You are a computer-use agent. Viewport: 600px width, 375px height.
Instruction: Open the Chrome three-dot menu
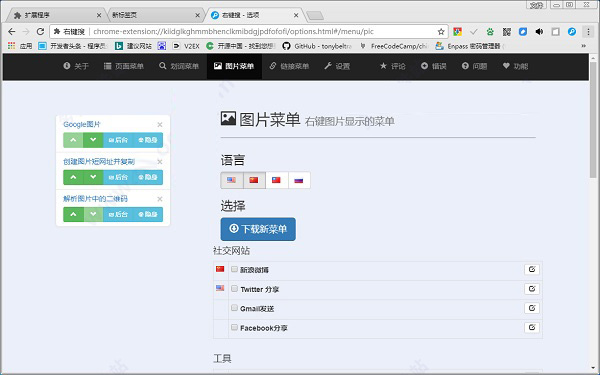[588, 32]
